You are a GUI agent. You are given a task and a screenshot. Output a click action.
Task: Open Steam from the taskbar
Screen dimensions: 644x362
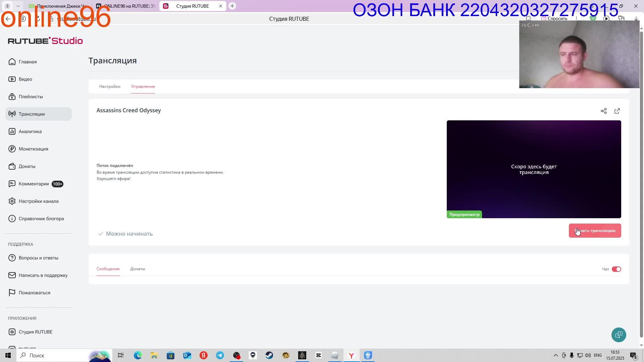click(269, 355)
